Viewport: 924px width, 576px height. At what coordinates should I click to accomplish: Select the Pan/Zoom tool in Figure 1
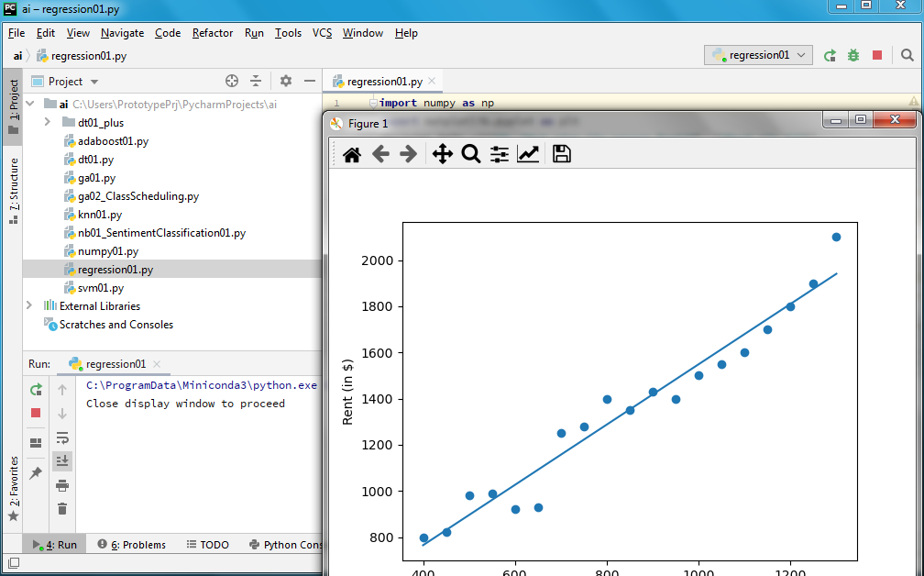442,154
